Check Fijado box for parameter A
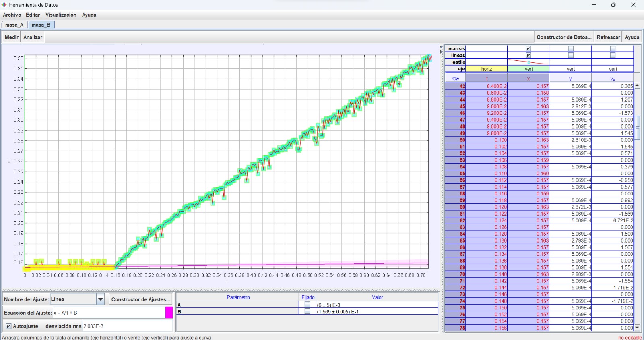Screen dimensions: 644x340 [308, 305]
